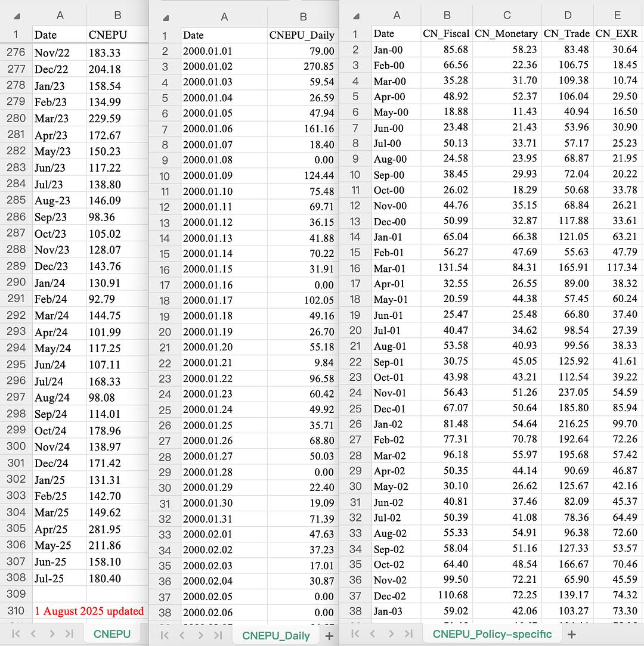Jump to last sheet in Policy-specific panel
644x646 pixels.
pos(408,633)
